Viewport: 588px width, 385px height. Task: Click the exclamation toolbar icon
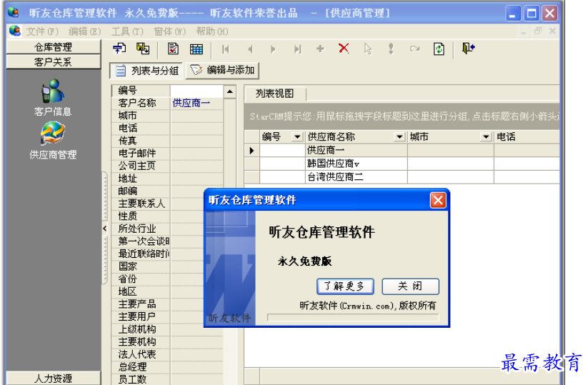tap(391, 49)
